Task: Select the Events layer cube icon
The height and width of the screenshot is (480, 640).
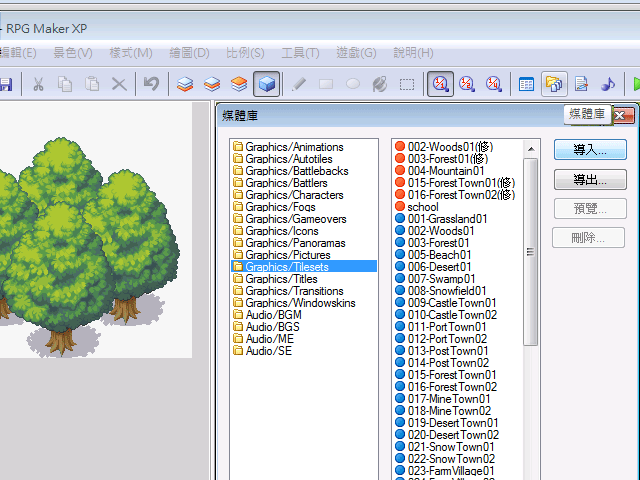Action: [267, 84]
